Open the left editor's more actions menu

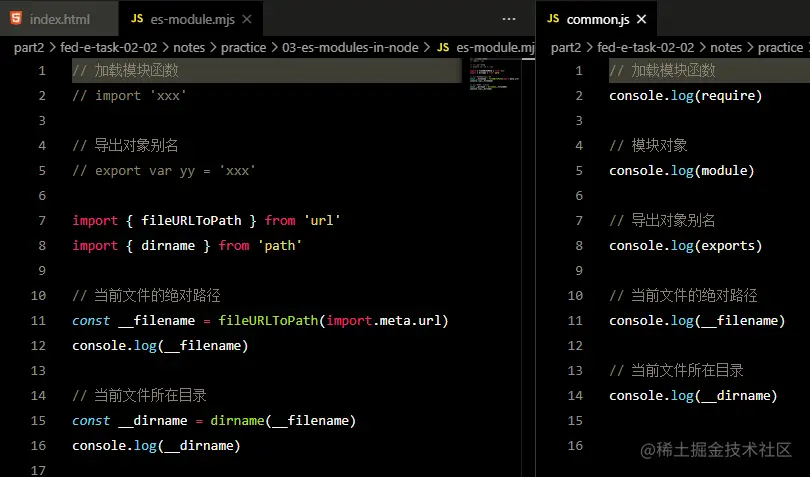coord(509,19)
